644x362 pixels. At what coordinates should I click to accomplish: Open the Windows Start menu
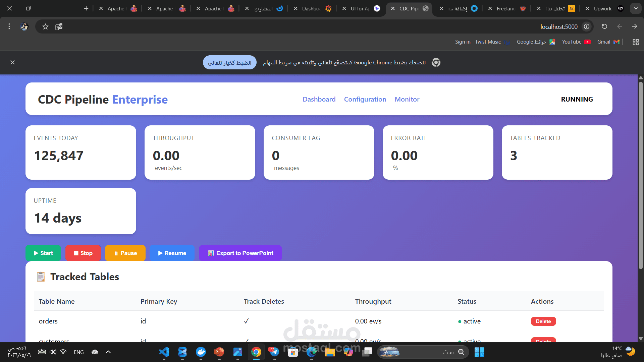pyautogui.click(x=479, y=352)
